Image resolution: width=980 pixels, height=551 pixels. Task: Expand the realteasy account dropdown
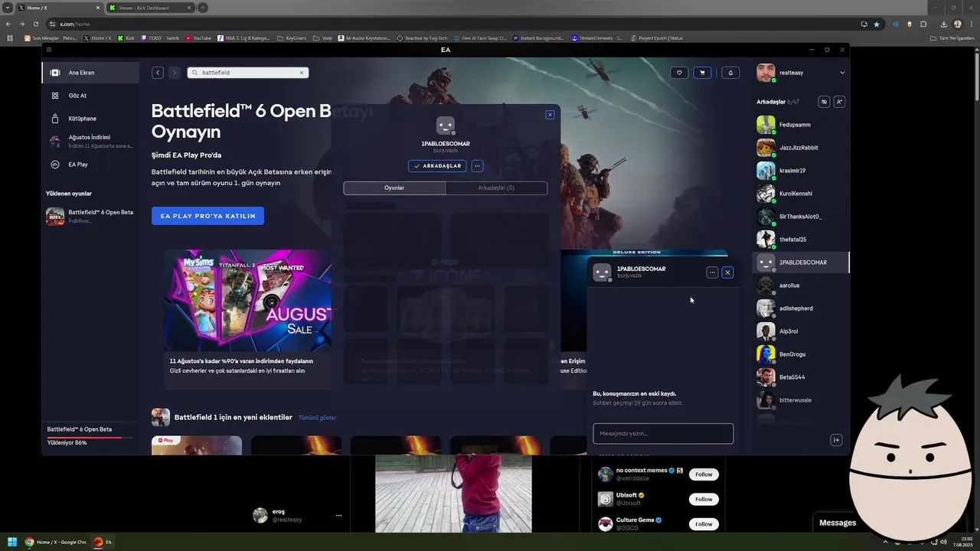[x=842, y=73]
